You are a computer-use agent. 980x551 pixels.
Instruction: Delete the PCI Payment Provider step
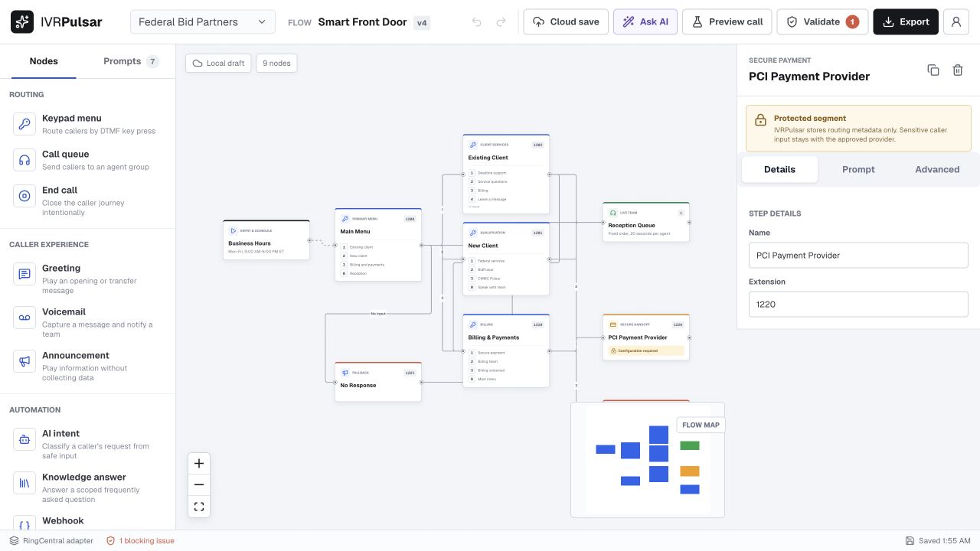(x=958, y=70)
